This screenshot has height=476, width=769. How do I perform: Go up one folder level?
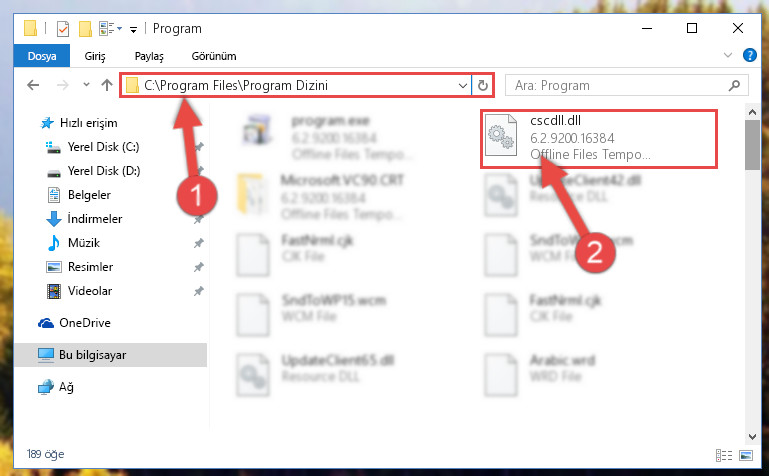pyautogui.click(x=106, y=85)
